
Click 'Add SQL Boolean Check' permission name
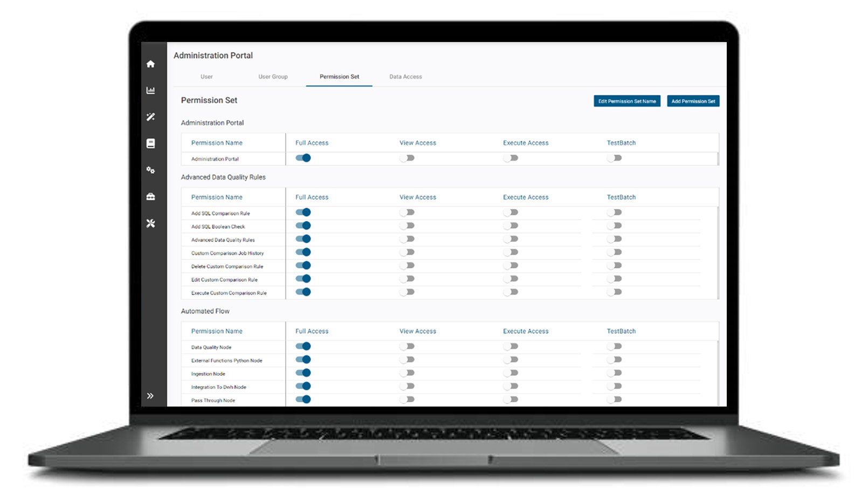point(218,226)
